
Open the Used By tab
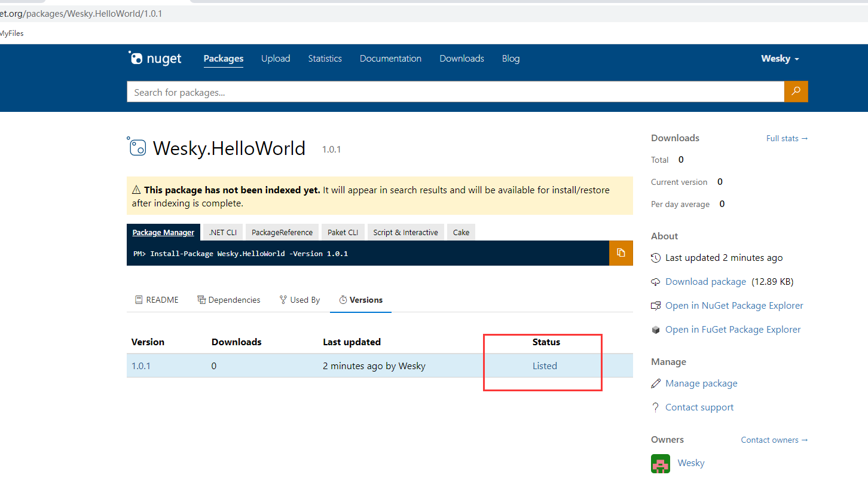[299, 300]
